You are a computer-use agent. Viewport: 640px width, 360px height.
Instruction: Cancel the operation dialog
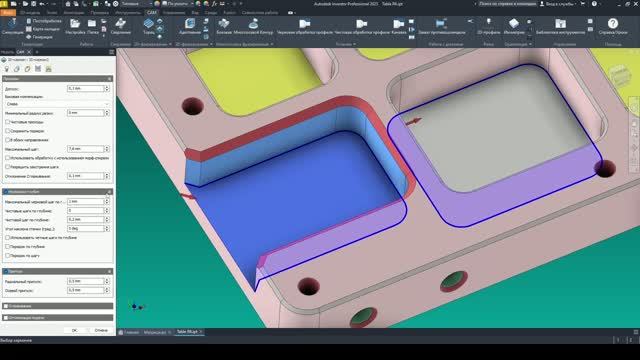tap(101, 330)
